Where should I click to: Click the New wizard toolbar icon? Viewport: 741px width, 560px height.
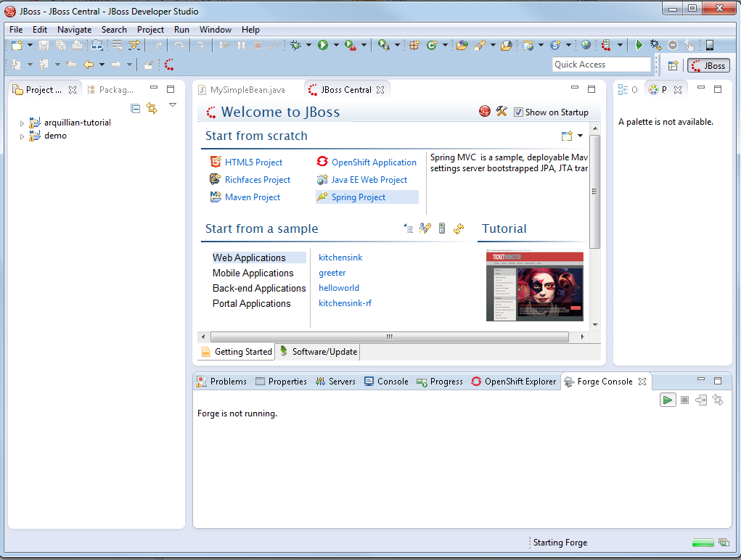pyautogui.click(x=17, y=45)
